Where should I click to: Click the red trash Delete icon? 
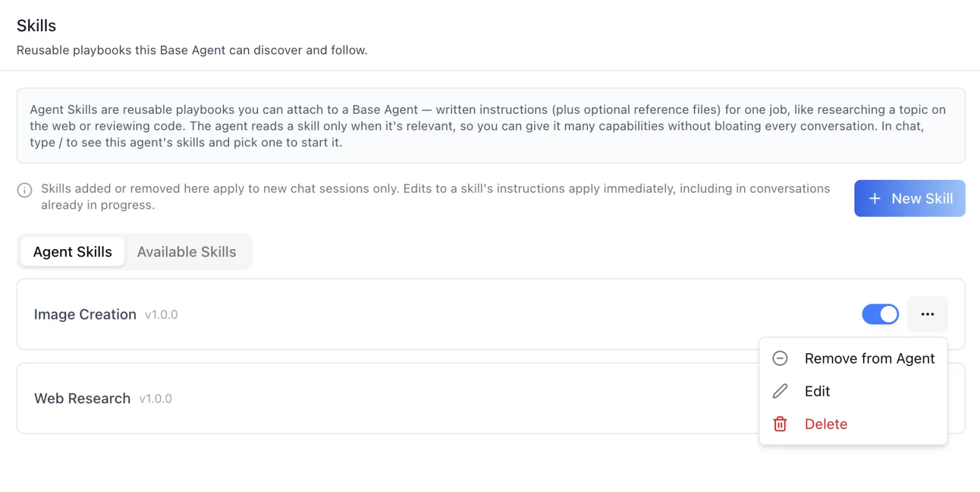tap(780, 424)
